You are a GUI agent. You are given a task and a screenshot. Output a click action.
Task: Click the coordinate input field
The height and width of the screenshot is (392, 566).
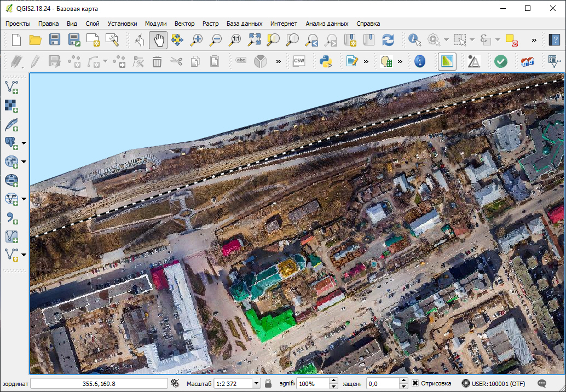click(x=99, y=383)
